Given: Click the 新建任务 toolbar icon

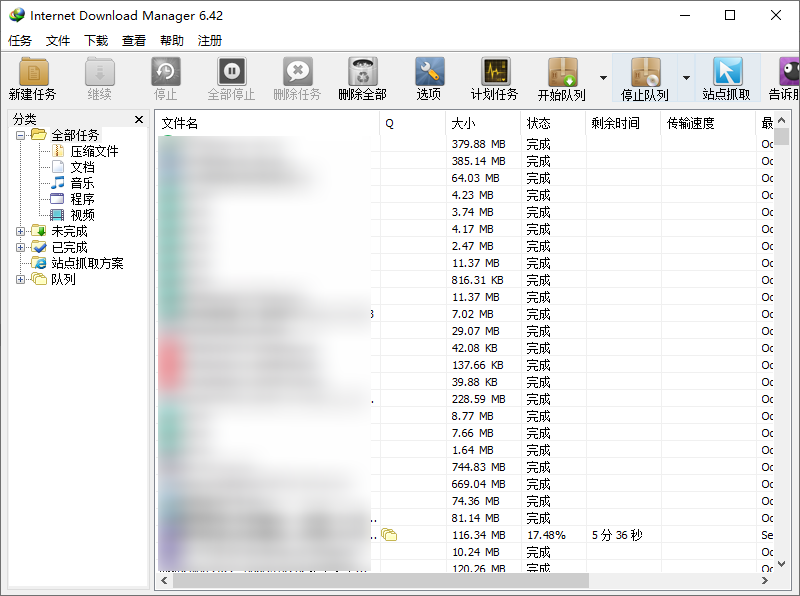Looking at the screenshot, I should [33, 71].
